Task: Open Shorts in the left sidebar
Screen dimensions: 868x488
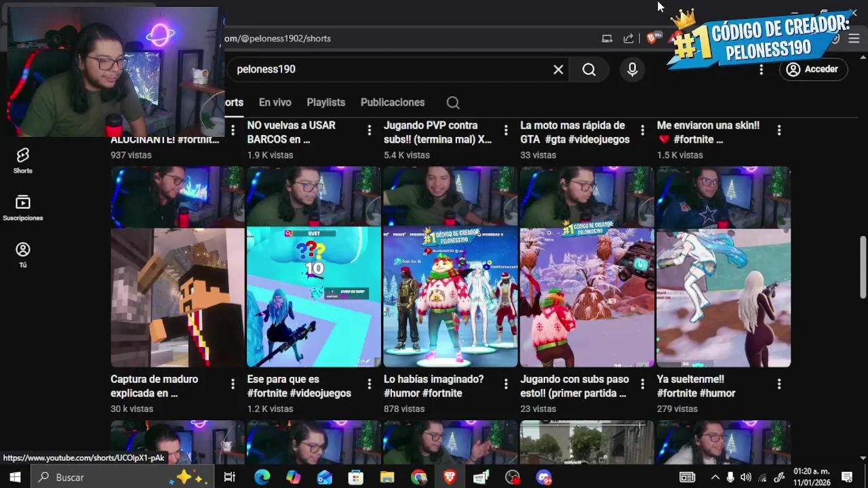Action: (x=23, y=161)
